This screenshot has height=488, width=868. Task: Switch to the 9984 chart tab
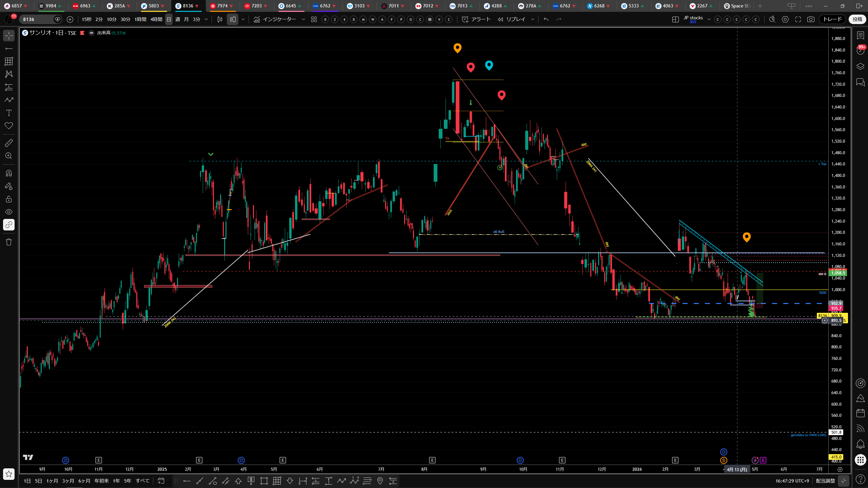(51, 6)
